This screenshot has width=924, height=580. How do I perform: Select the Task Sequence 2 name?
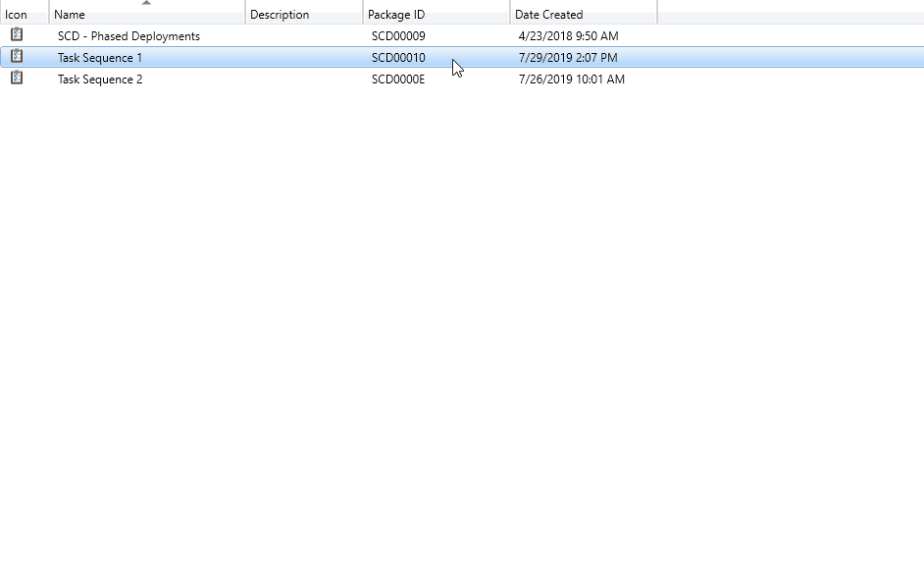[100, 79]
